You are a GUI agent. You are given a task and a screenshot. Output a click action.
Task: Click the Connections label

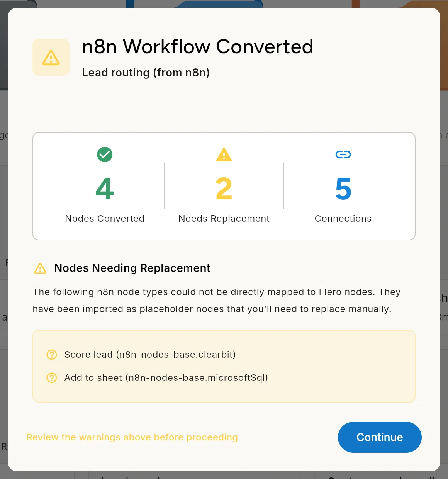tap(343, 219)
